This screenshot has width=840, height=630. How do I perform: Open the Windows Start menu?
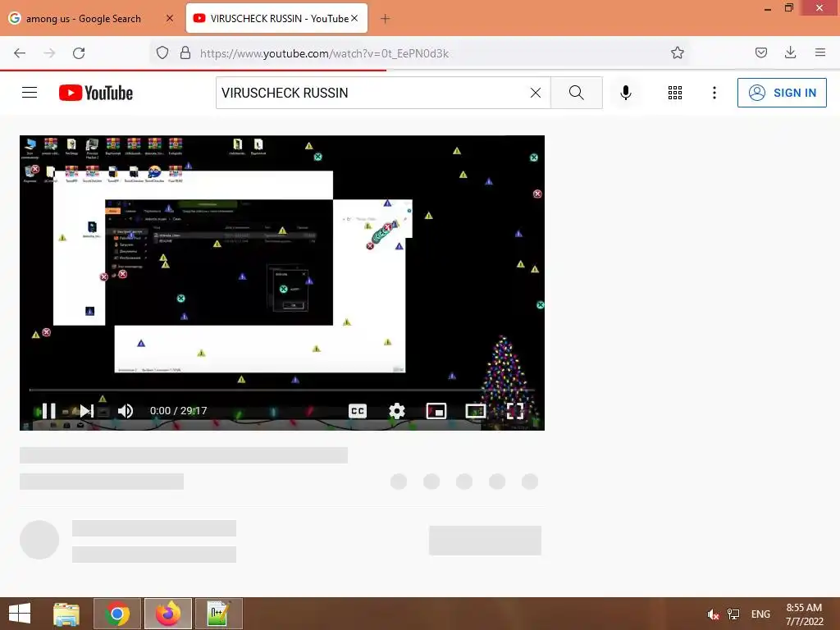coord(20,614)
